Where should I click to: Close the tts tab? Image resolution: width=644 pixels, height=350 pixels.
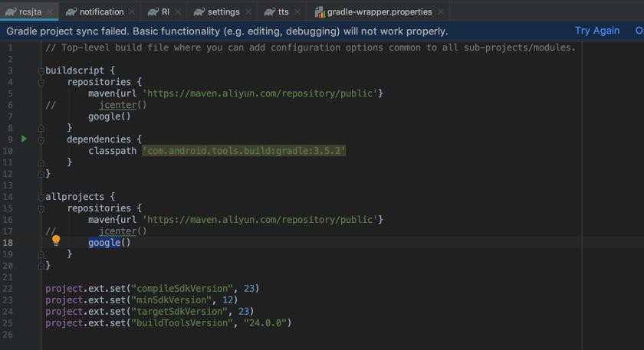297,12
